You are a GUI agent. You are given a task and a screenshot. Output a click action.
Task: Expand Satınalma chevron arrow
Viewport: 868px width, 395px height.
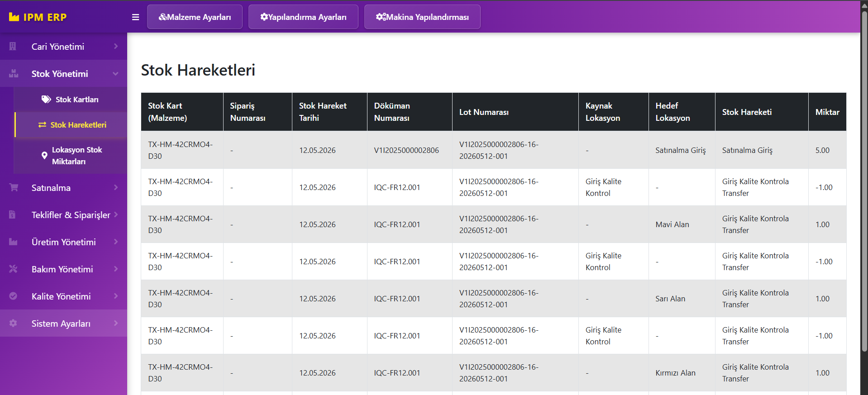pyautogui.click(x=116, y=187)
